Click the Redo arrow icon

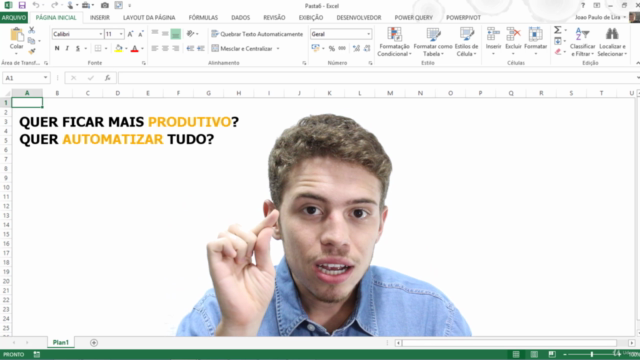pos(54,5)
